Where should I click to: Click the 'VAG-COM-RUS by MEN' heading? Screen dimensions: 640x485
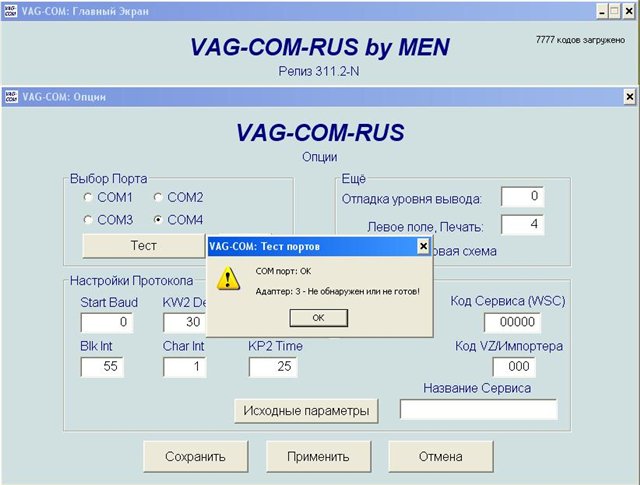pyautogui.click(x=320, y=47)
